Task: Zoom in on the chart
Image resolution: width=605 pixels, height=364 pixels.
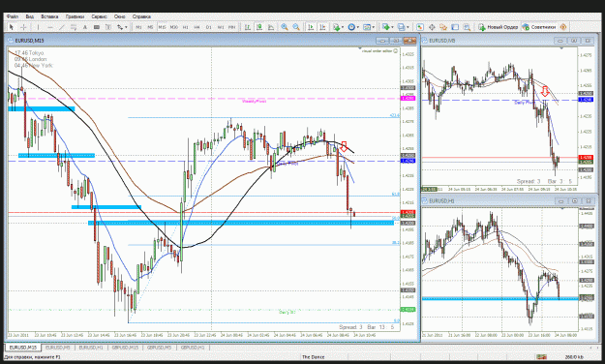Action: coord(285,27)
